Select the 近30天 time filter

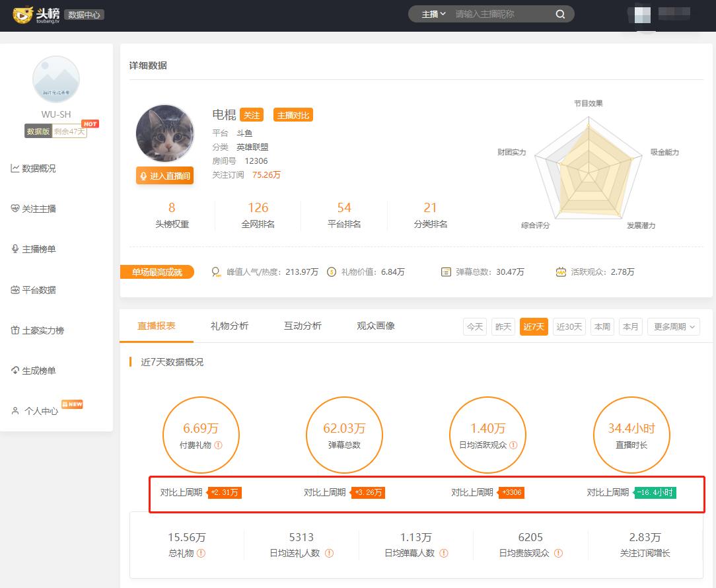[x=569, y=326]
